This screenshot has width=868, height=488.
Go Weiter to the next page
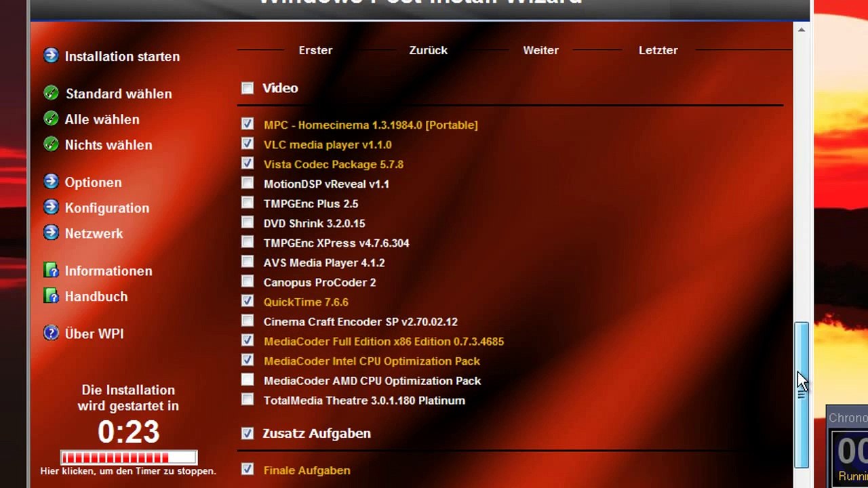(x=540, y=50)
